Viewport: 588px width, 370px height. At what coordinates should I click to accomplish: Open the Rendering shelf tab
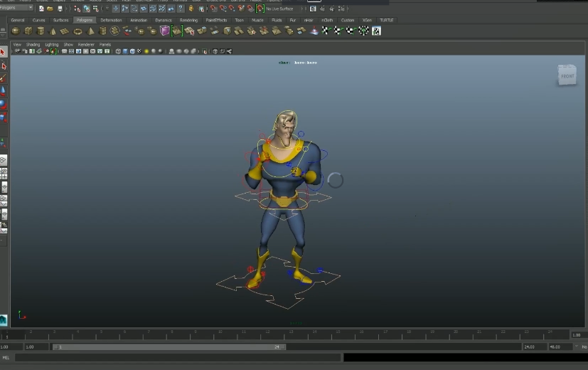tap(188, 20)
